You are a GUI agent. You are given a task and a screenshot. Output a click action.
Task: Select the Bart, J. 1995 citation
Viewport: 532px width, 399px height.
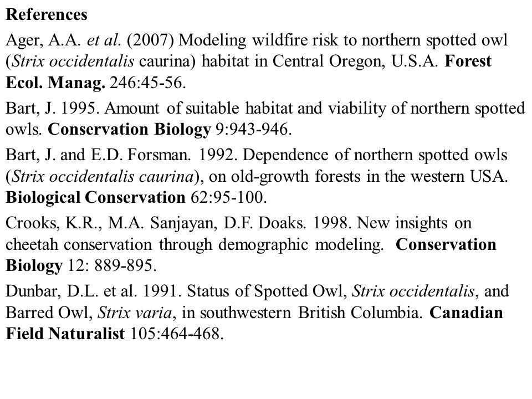click(53, 109)
